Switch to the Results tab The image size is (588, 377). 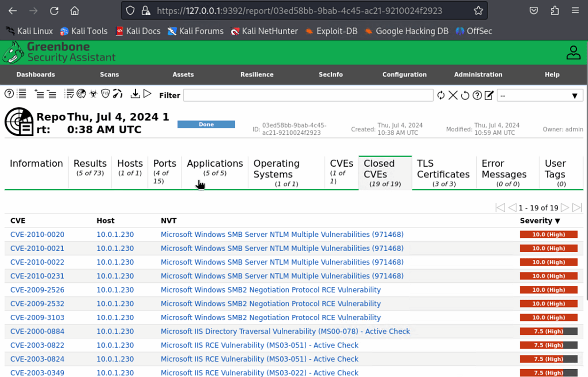tap(90, 167)
